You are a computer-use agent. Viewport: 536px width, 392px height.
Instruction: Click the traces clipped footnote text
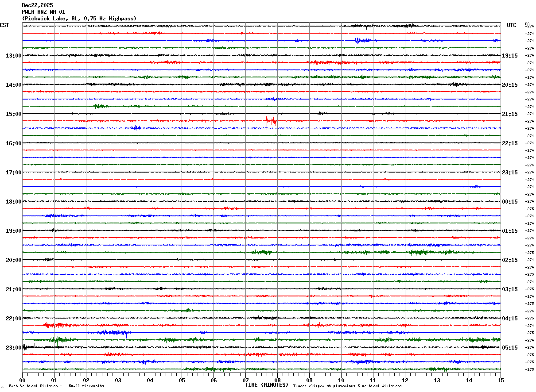click(347, 386)
